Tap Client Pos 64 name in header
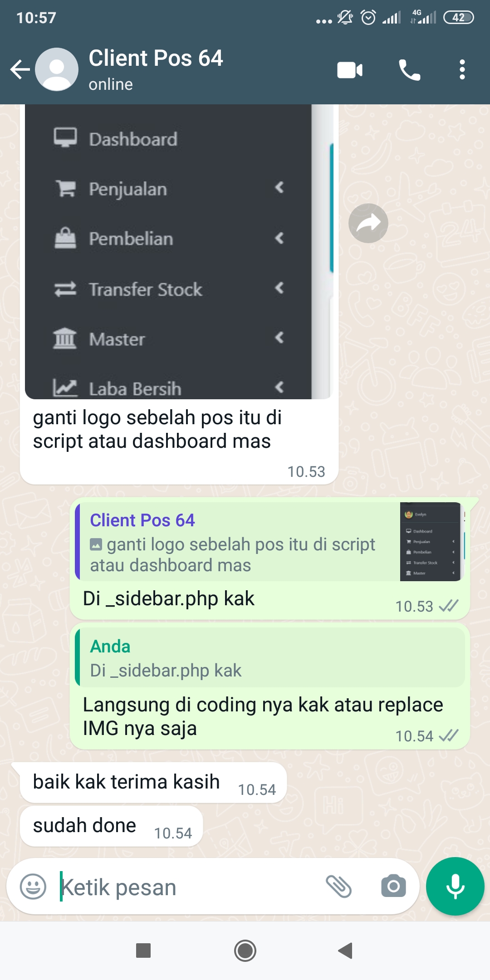Image resolution: width=490 pixels, height=980 pixels. (156, 58)
